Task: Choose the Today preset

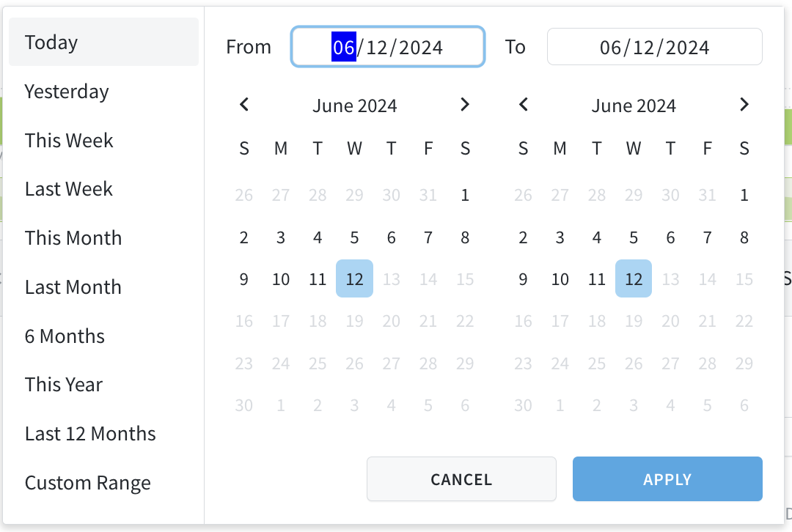Action: 51,42
